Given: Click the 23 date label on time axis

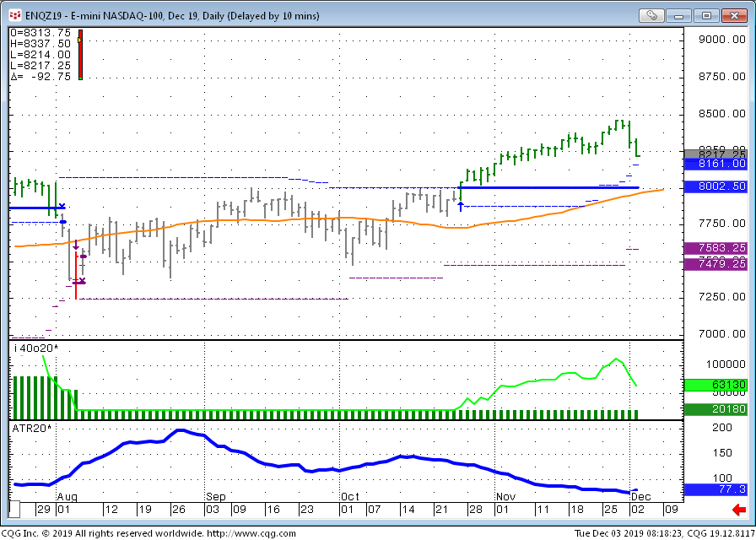Looking at the screenshot, I should click(x=306, y=509).
